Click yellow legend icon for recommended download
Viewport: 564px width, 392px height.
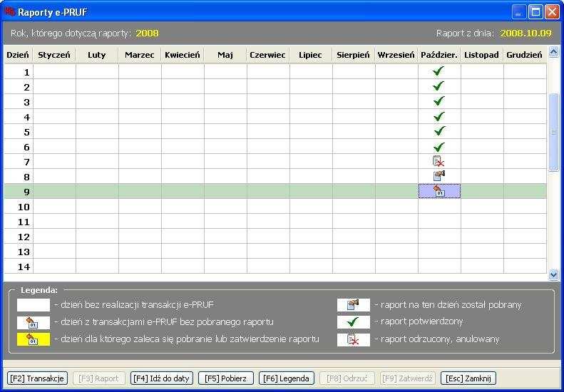(x=33, y=339)
